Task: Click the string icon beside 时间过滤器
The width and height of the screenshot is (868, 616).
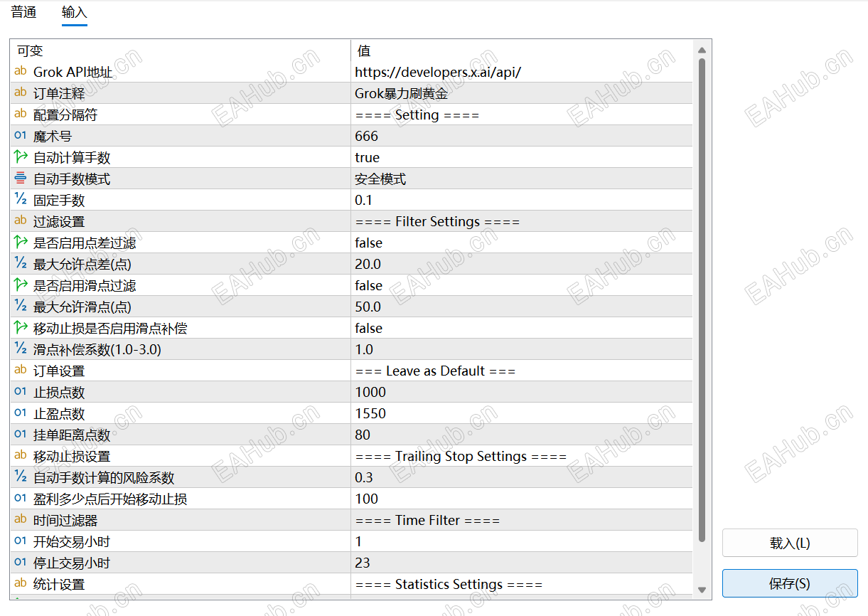Action: [20, 519]
